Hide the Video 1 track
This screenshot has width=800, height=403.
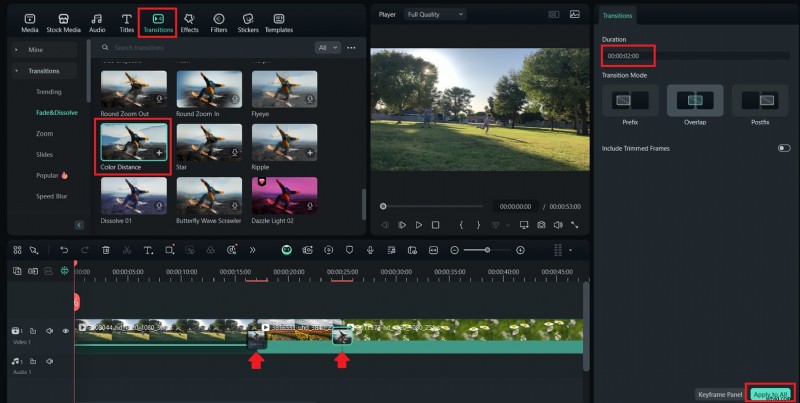(66, 331)
